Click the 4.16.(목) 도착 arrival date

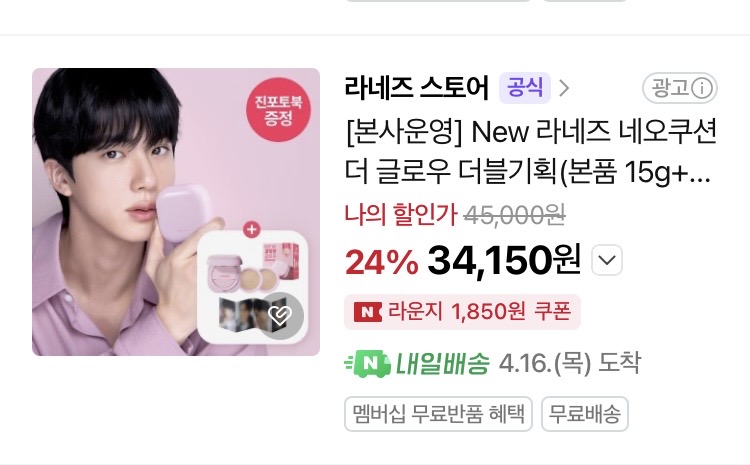point(569,364)
